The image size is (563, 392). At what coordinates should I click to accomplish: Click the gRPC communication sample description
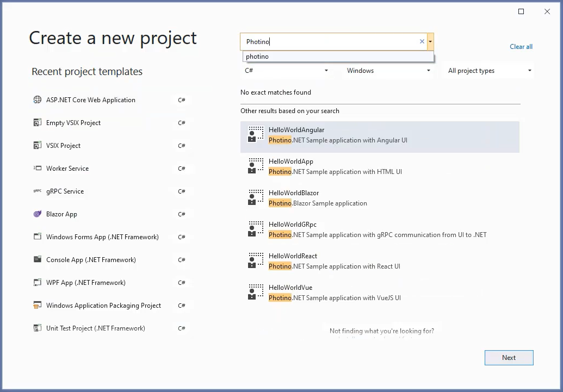point(378,235)
